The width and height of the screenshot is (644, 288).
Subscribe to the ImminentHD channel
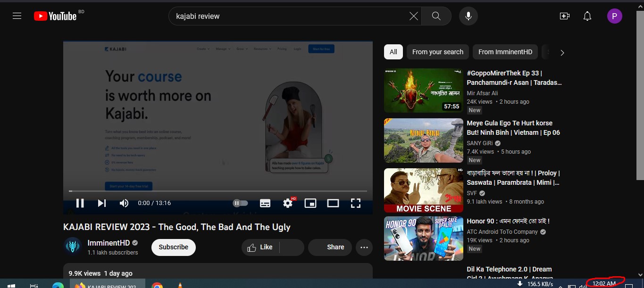174,247
